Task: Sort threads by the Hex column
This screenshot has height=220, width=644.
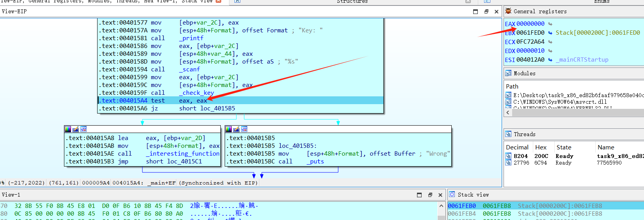Action: [x=541, y=147]
